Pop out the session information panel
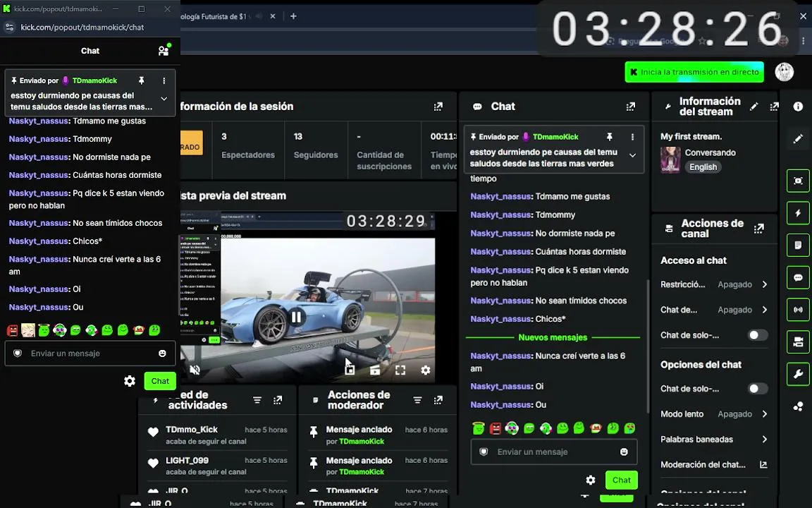 tap(438, 107)
